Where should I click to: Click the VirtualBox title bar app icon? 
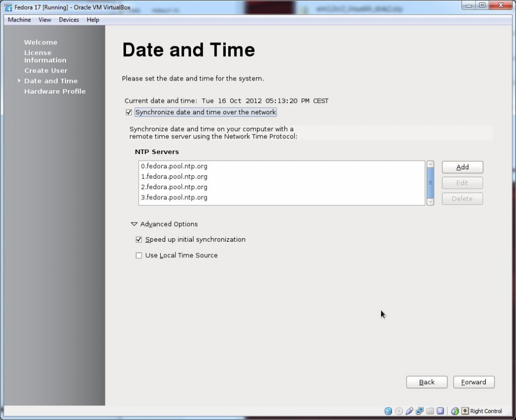[8, 7]
